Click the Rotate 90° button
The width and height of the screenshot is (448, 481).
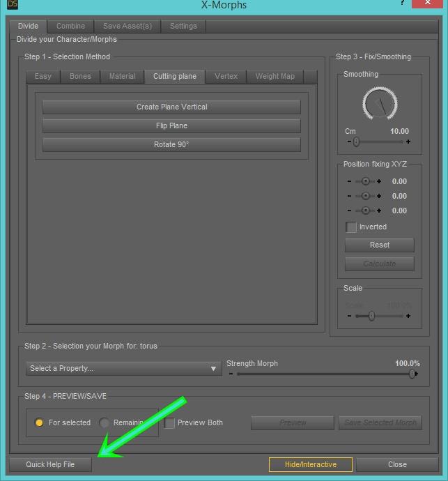tap(171, 144)
